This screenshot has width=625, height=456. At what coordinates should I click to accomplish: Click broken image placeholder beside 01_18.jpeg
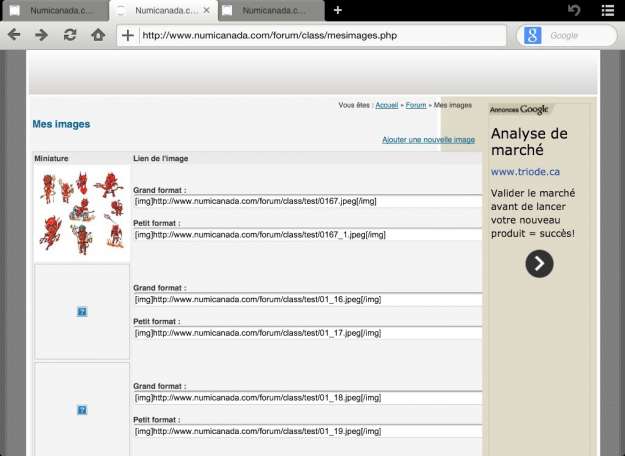coord(82,410)
